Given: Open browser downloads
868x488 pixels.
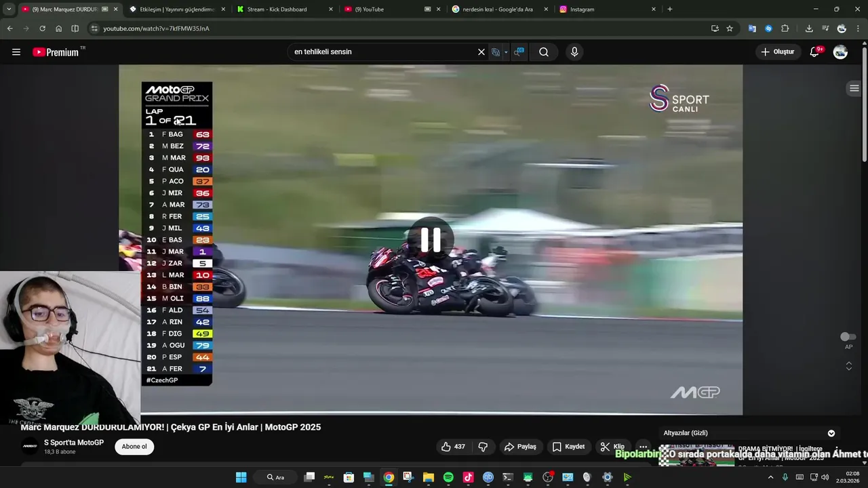Looking at the screenshot, I should pyautogui.click(x=809, y=28).
